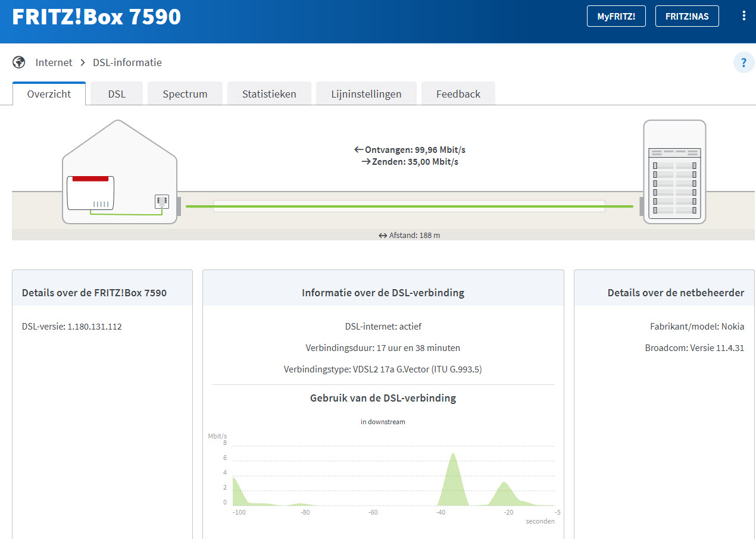Click the DSL-informatie breadcrumb

[127, 62]
